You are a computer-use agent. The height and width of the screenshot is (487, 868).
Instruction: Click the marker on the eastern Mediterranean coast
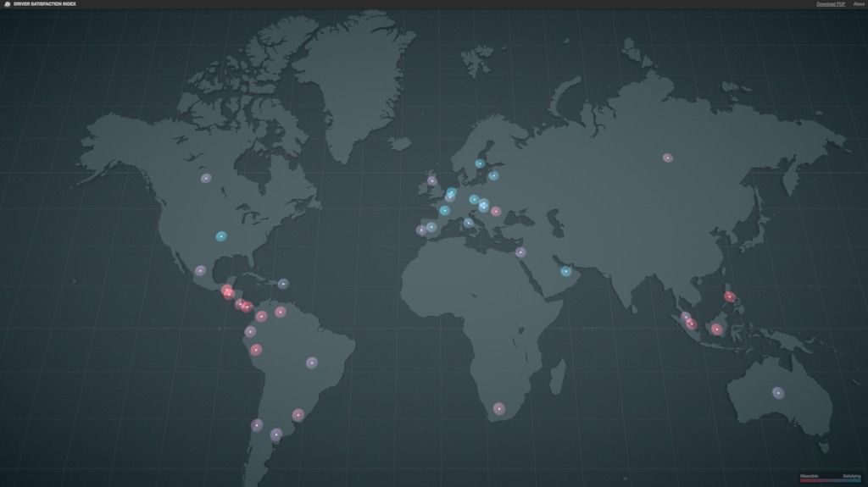520,252
